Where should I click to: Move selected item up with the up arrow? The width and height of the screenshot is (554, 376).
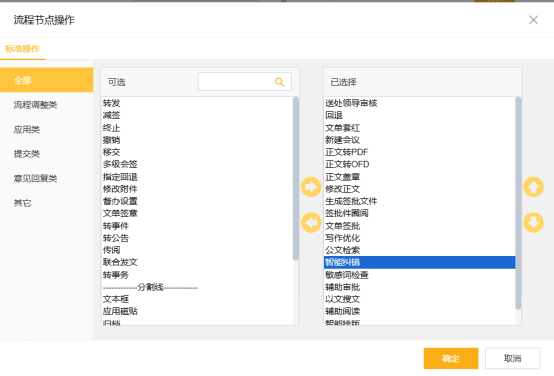click(533, 187)
